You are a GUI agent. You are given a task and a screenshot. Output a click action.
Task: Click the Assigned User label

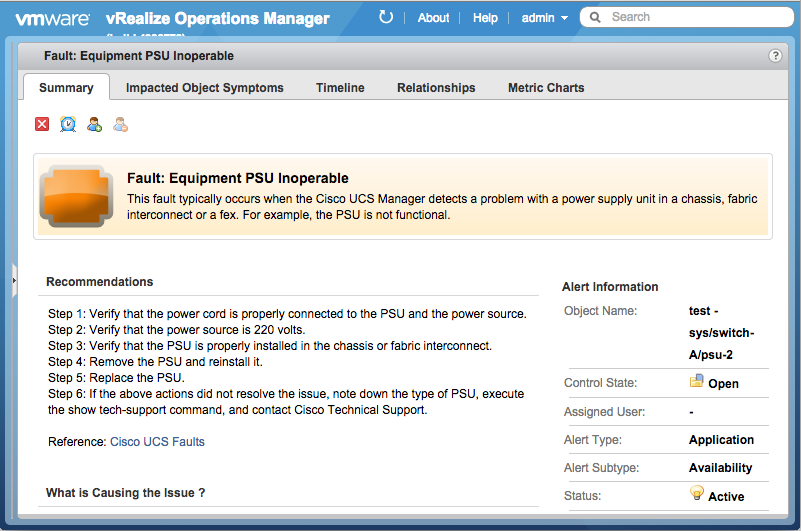click(x=604, y=412)
